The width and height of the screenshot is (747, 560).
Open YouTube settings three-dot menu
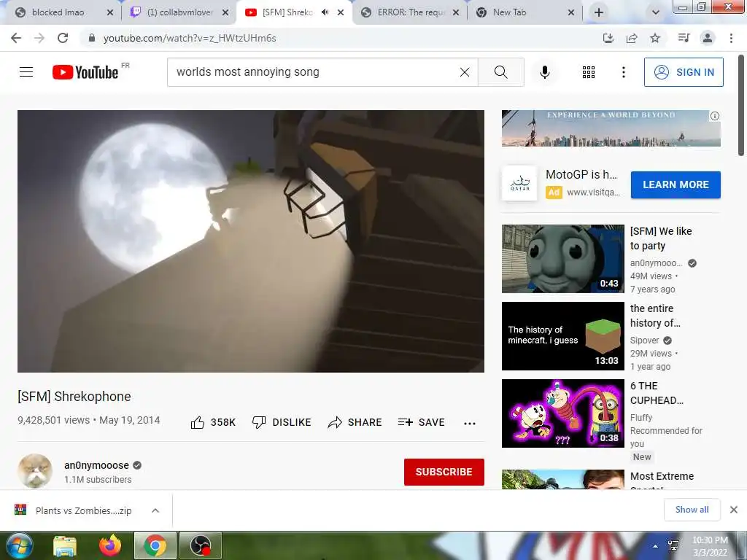click(623, 72)
